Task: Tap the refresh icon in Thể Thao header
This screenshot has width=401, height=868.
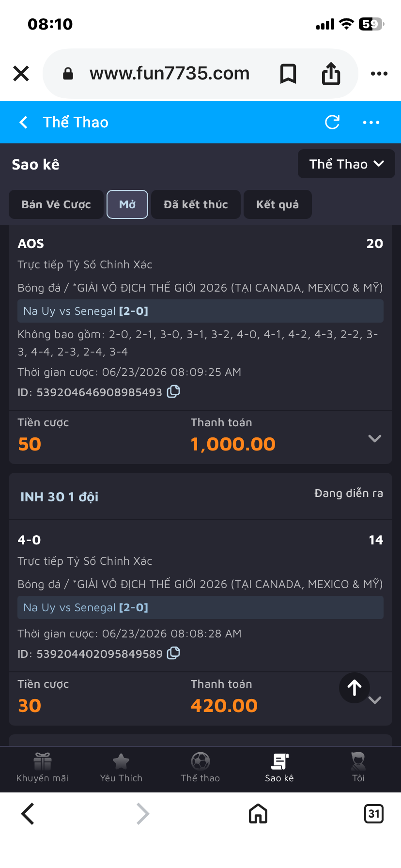Action: 332,122
